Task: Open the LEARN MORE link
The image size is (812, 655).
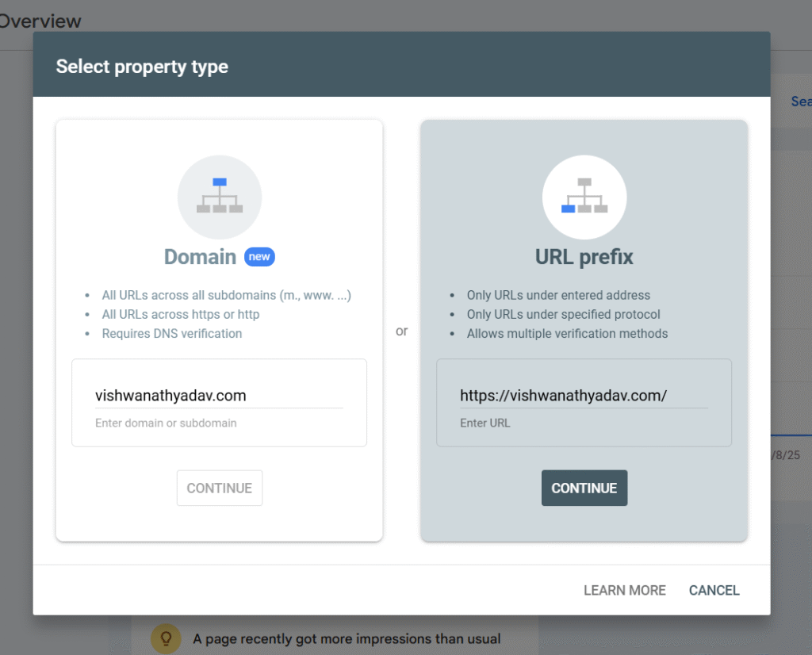Action: 625,590
